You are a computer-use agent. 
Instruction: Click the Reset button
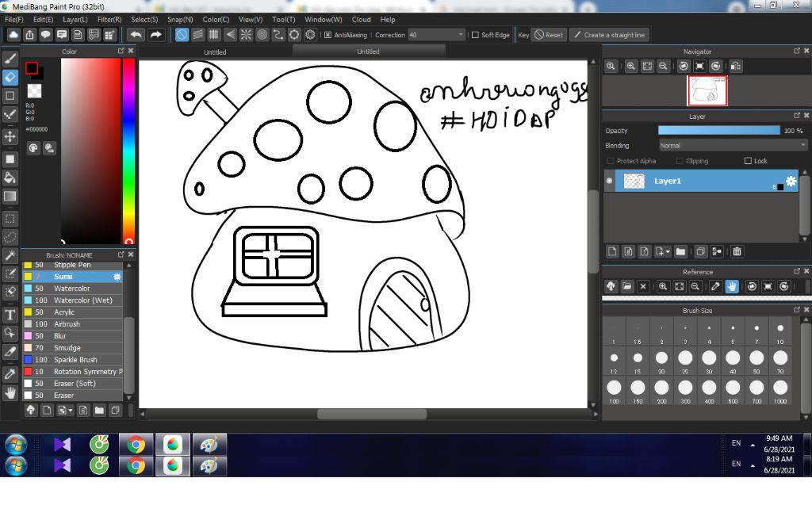pyautogui.click(x=549, y=35)
